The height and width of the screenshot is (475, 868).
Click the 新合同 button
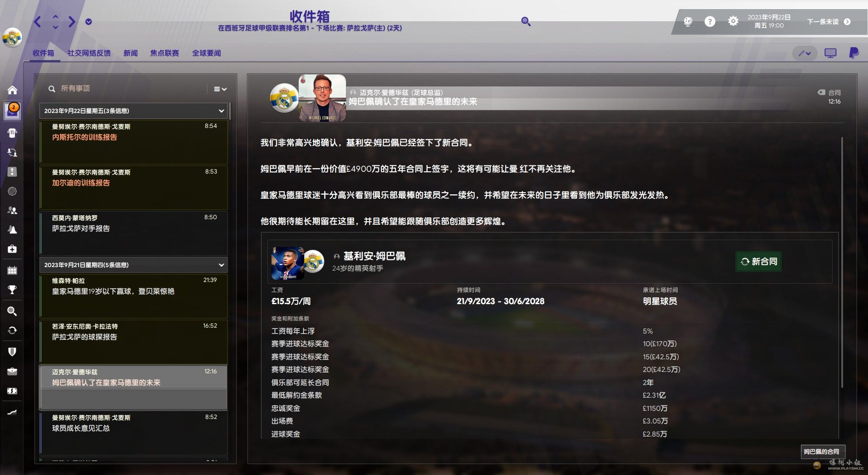759,261
